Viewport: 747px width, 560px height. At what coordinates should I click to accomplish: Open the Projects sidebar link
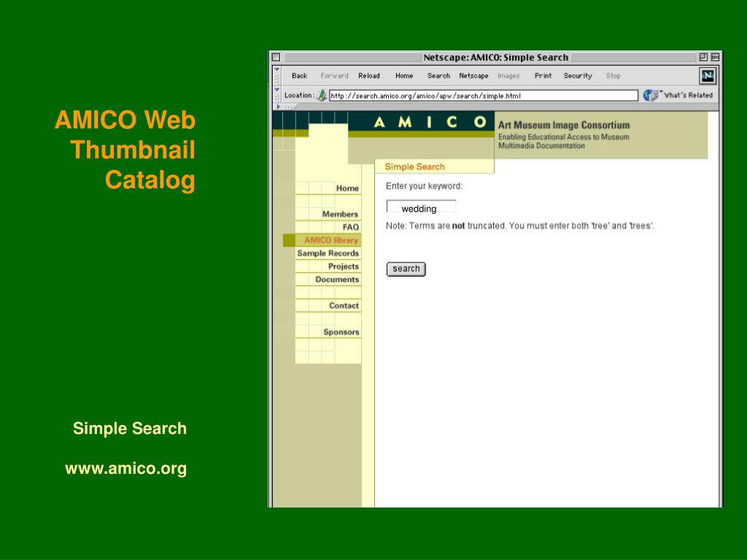(343, 266)
